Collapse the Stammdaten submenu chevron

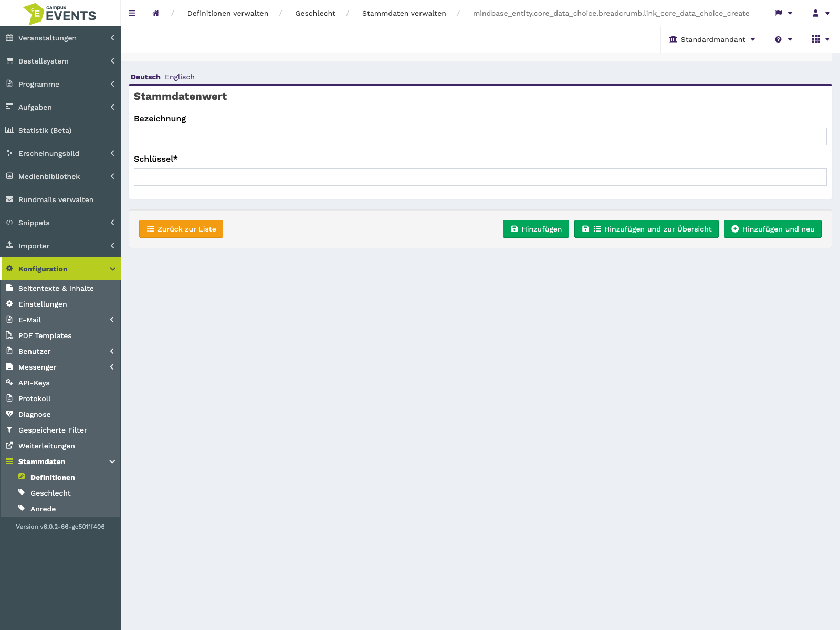coord(112,461)
